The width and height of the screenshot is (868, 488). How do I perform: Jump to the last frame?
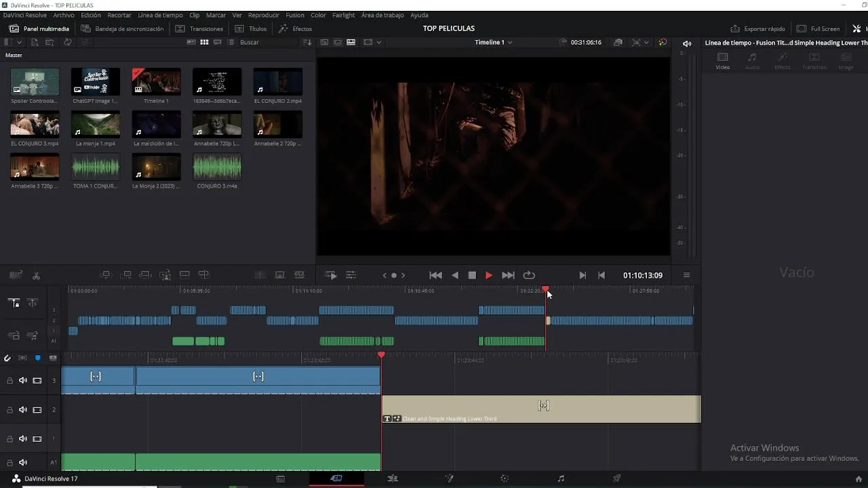tap(508, 275)
